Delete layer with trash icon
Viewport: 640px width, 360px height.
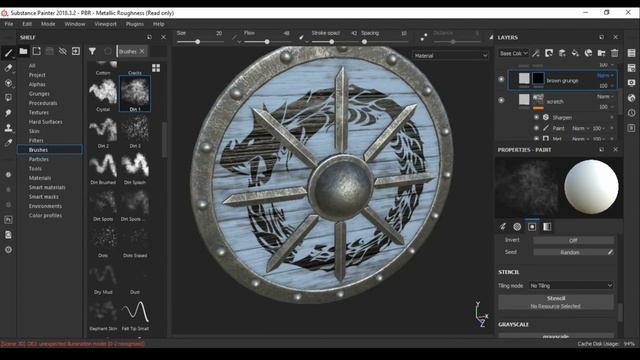(x=614, y=53)
